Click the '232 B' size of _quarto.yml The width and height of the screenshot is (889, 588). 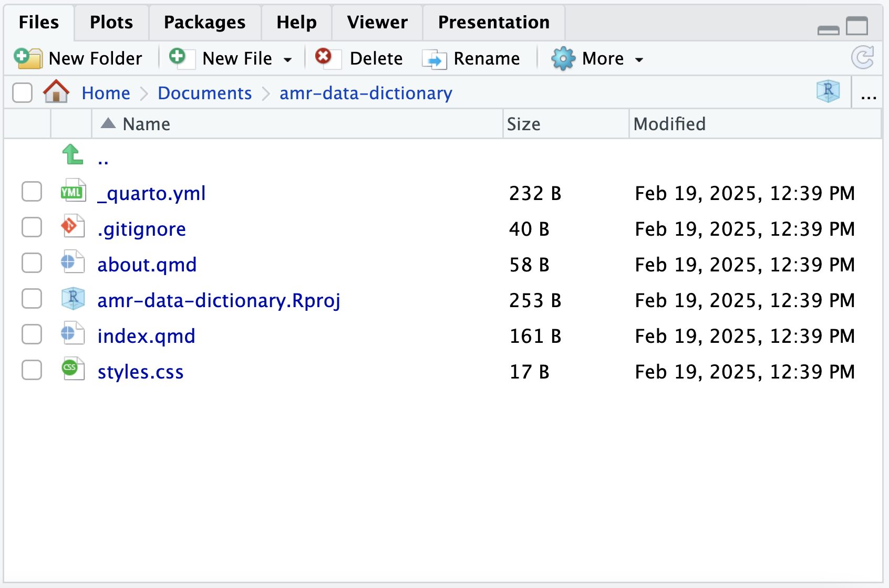[x=535, y=194]
